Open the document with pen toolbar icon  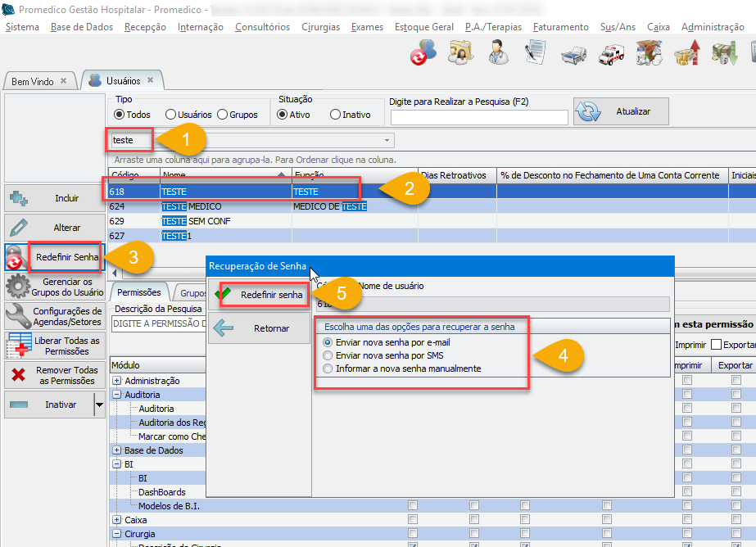point(536,56)
